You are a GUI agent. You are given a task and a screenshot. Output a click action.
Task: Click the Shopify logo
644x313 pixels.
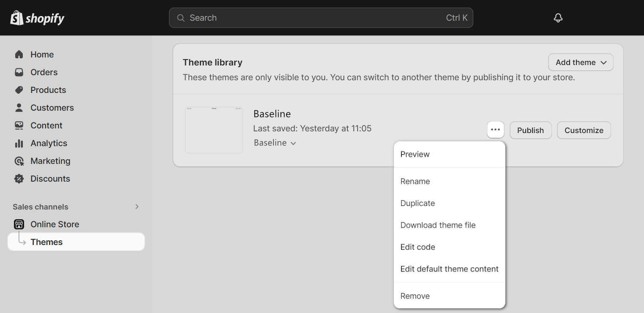coord(37,18)
